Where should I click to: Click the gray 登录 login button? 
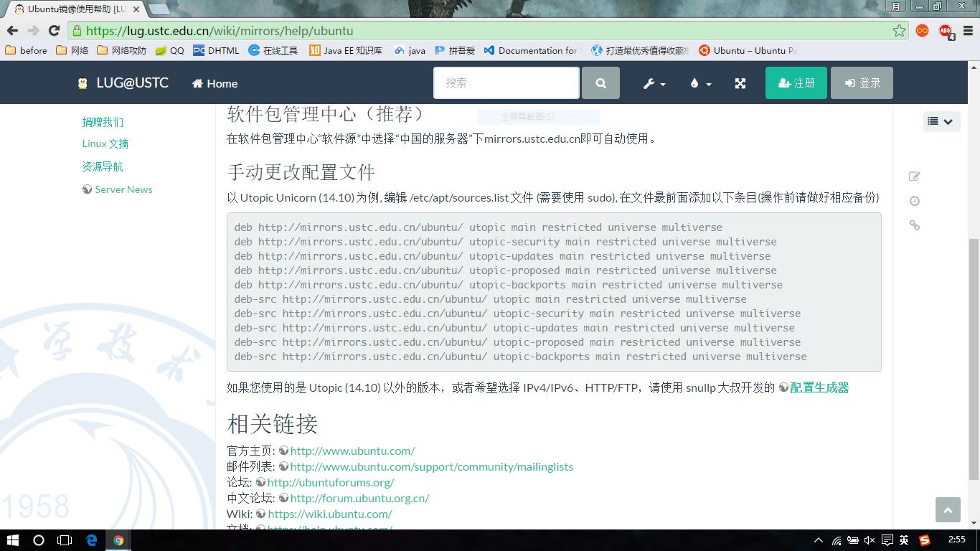tap(862, 83)
